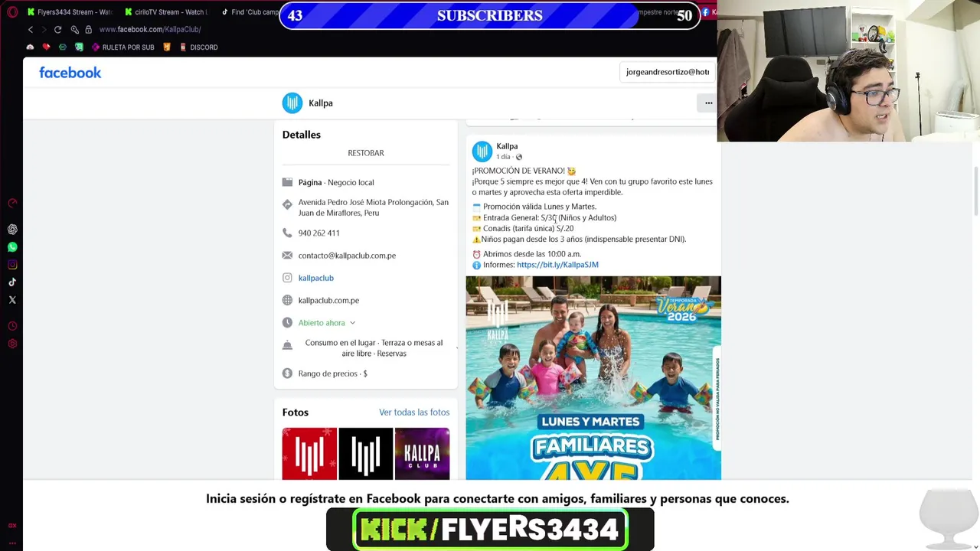Click the phone icon in Detalles
This screenshot has height=551, width=980.
click(x=287, y=233)
